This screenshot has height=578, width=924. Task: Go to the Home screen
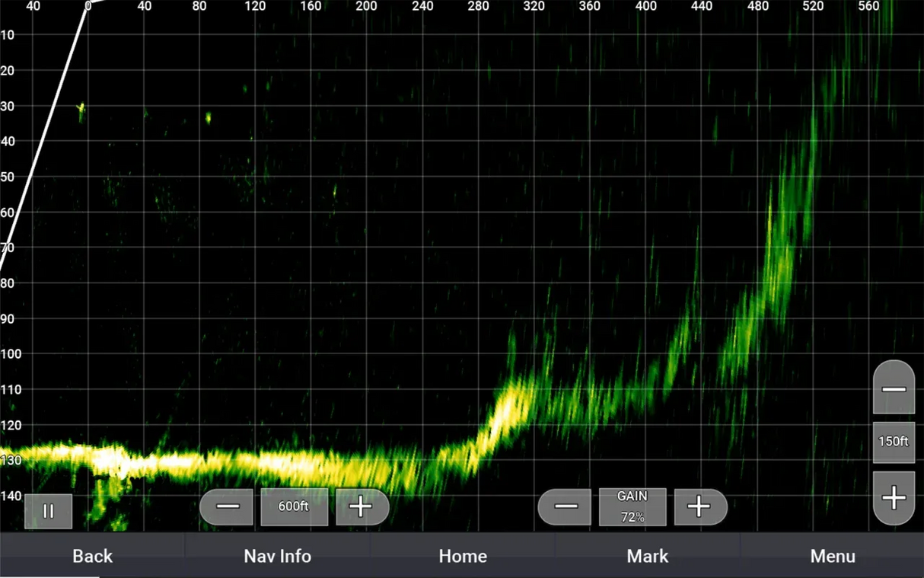pyautogui.click(x=463, y=556)
